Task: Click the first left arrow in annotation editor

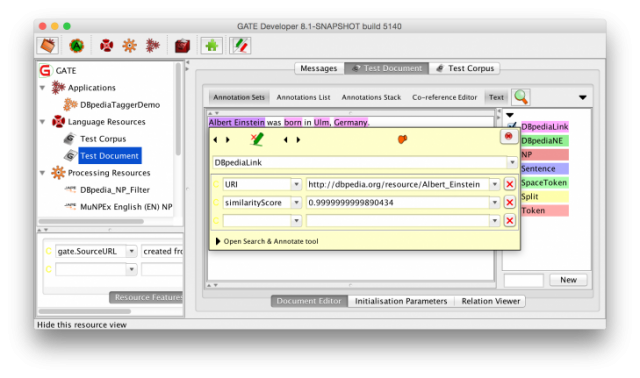Action: pyautogui.click(x=215, y=140)
